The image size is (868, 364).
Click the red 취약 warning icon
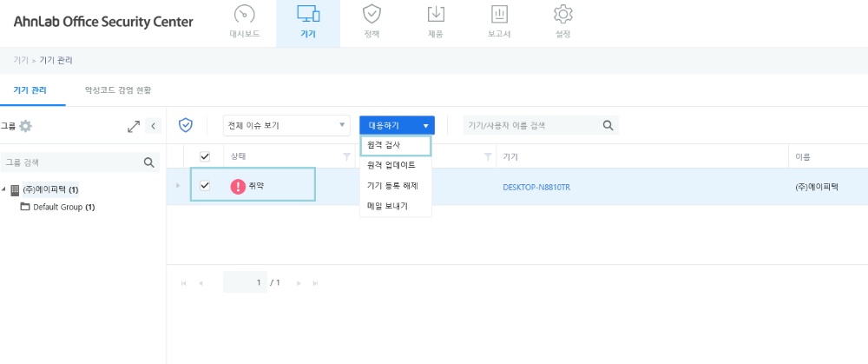238,187
